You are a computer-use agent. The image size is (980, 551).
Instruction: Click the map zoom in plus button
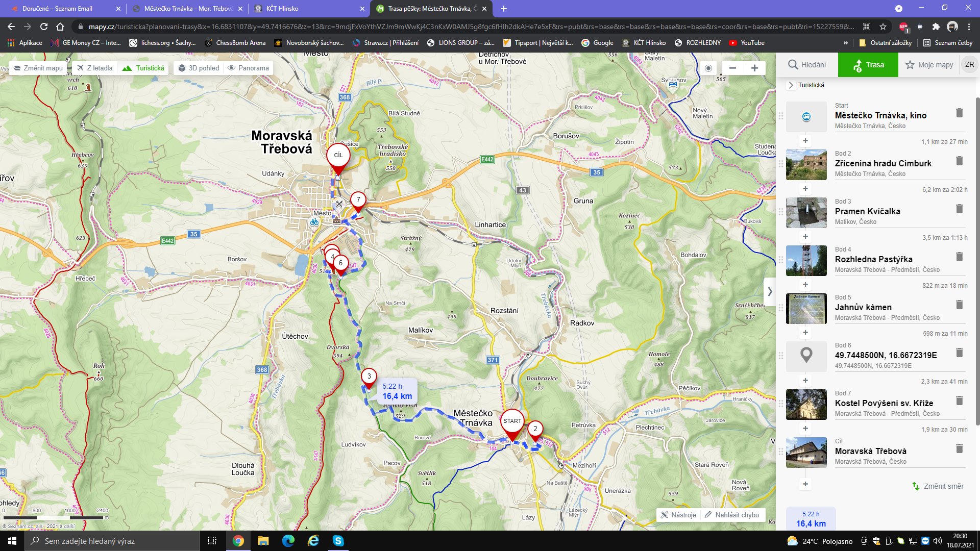click(x=754, y=68)
